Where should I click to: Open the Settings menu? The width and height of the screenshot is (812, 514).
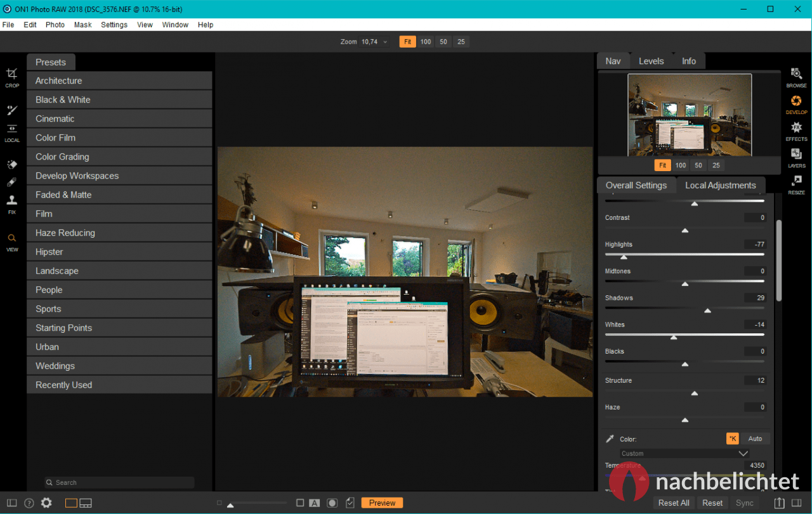[114, 25]
